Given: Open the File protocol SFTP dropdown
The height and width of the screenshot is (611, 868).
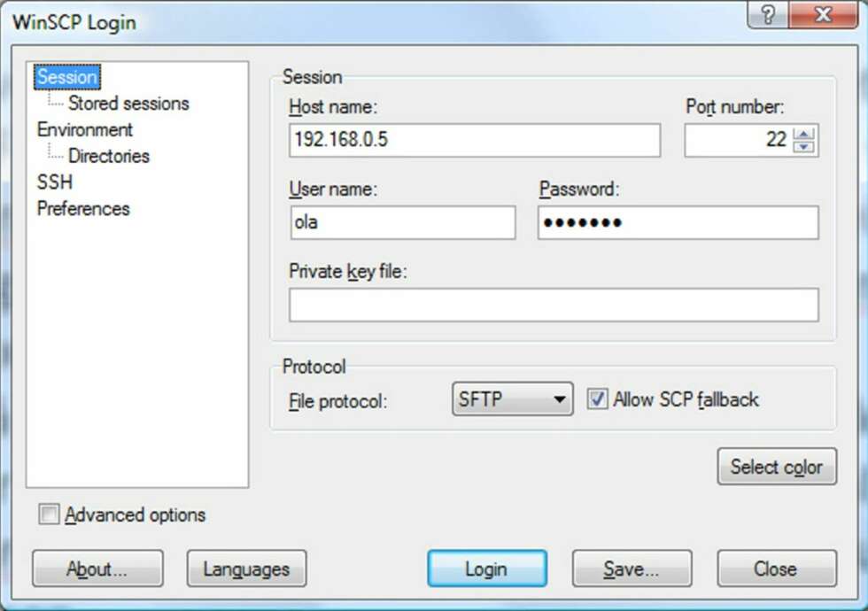Looking at the screenshot, I should [512, 399].
